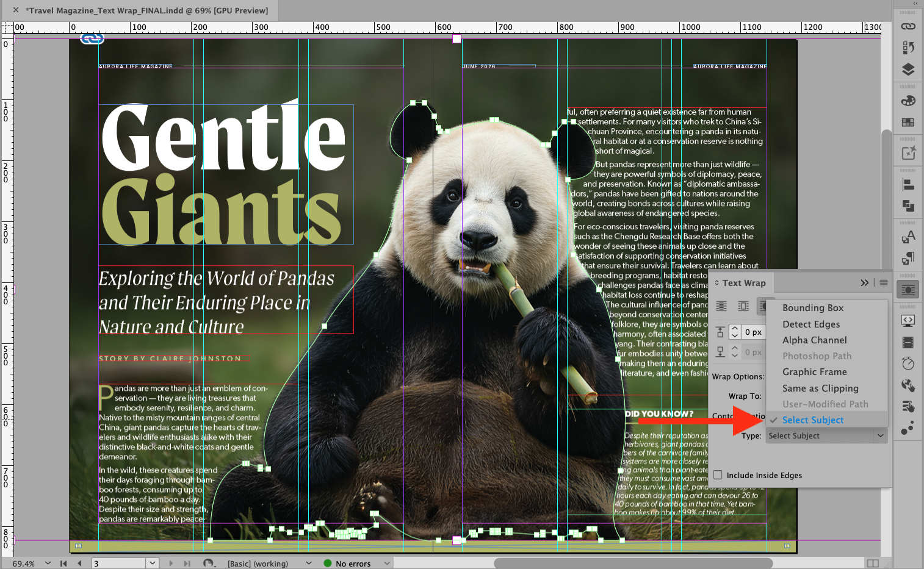
Task: Open the No Errors preflight dropdown
Action: (356, 563)
